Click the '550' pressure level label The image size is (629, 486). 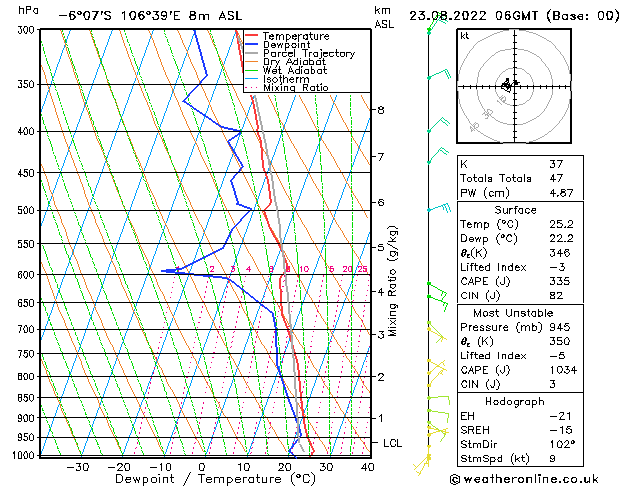tap(28, 244)
